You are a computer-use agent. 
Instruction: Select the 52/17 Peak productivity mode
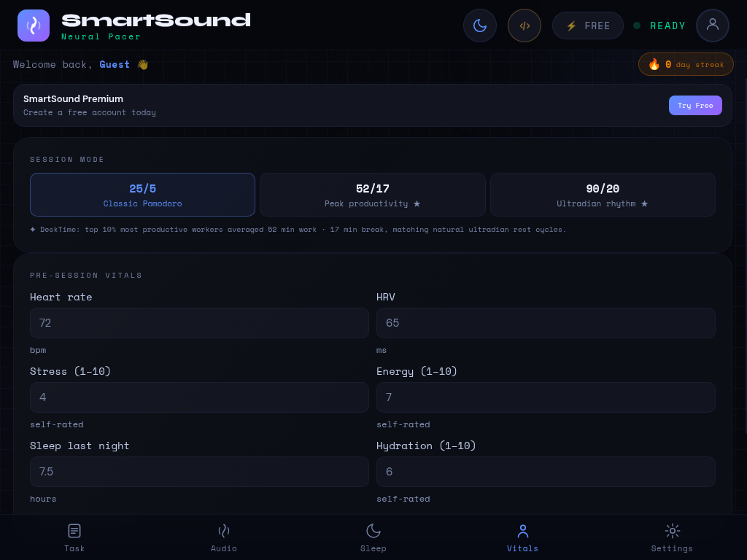click(373, 195)
